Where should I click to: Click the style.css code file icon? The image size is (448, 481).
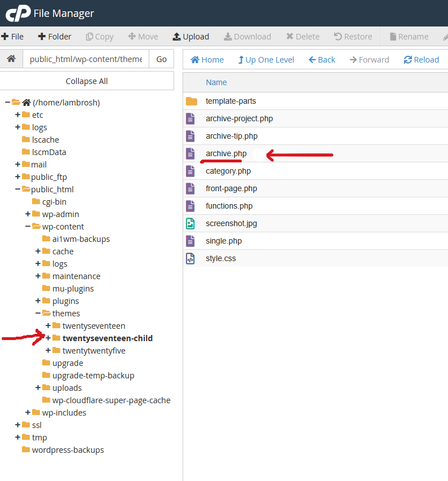pyautogui.click(x=191, y=258)
